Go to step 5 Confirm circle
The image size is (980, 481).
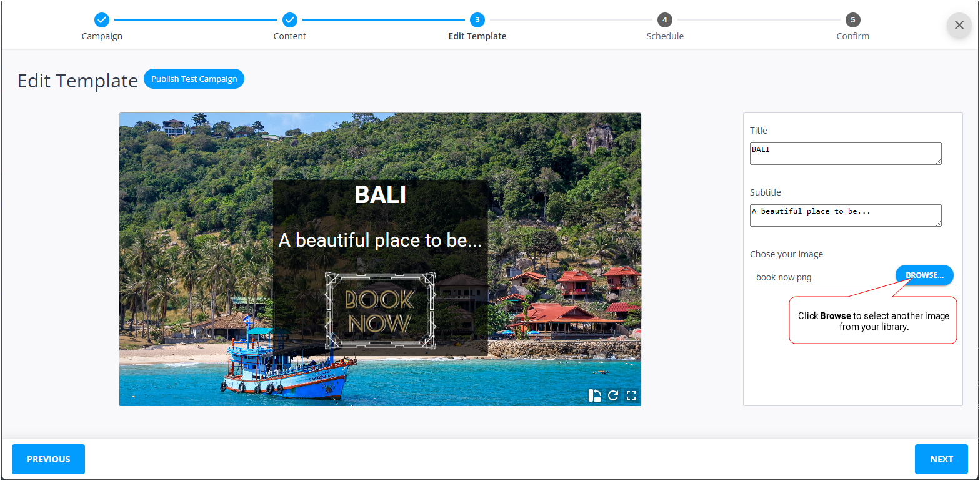(x=852, y=20)
